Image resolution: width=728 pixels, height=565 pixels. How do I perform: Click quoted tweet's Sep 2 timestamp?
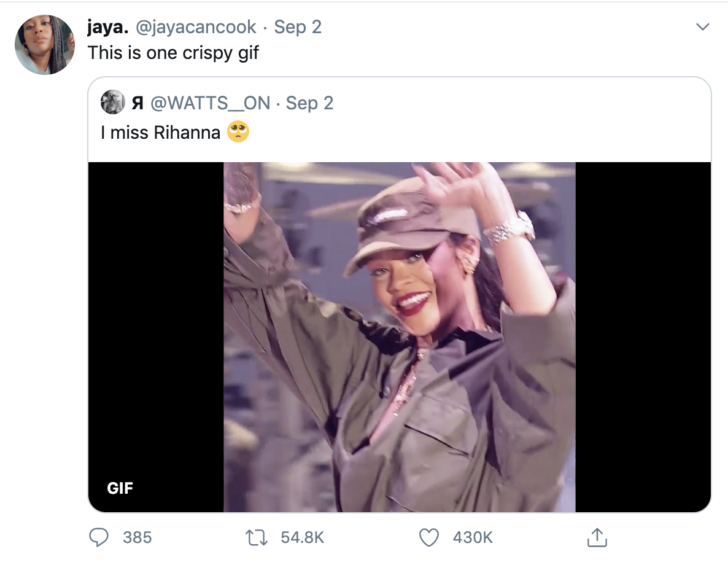(309, 103)
